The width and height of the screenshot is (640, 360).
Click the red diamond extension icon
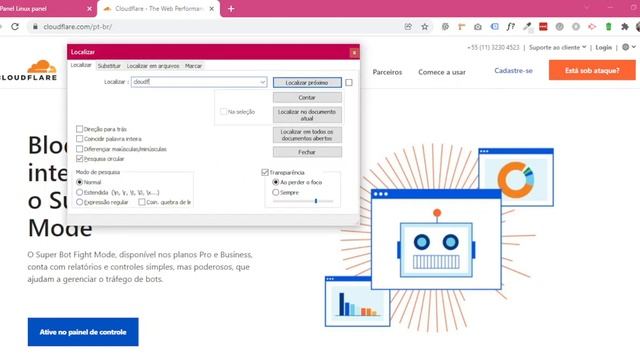pyautogui.click(x=592, y=27)
